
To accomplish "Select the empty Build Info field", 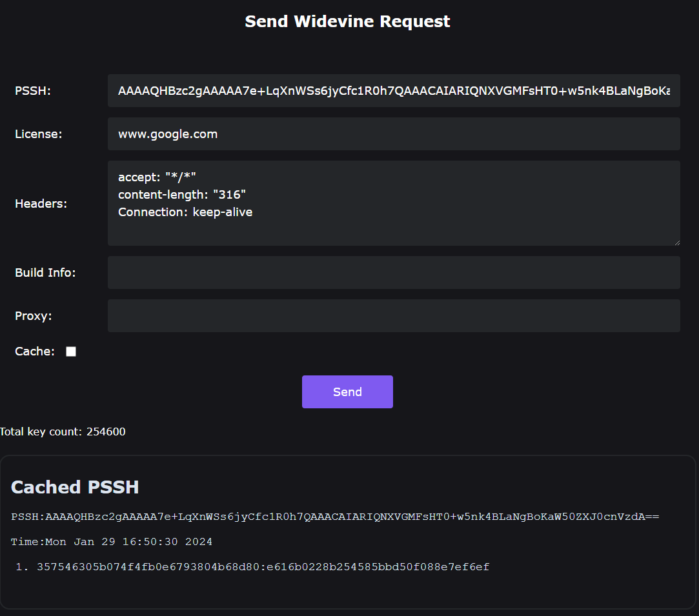I will [x=394, y=272].
